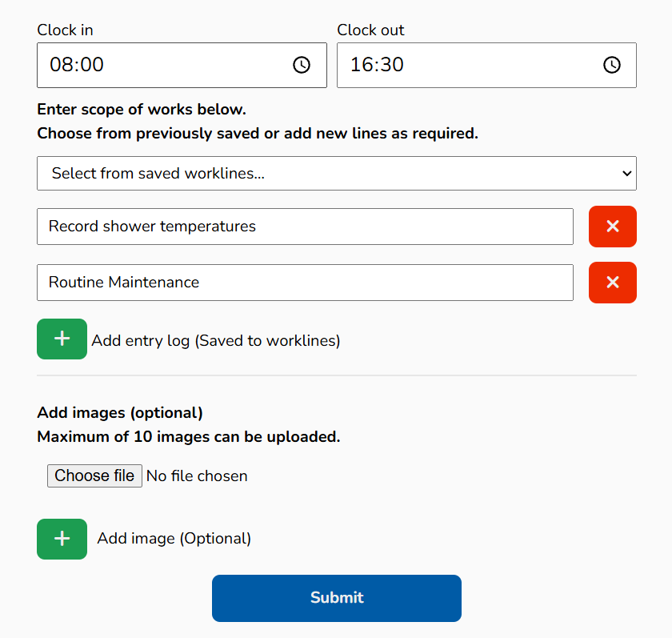This screenshot has height=638, width=672.
Task: Click the Add image (Optional) label text
Action: [174, 539]
